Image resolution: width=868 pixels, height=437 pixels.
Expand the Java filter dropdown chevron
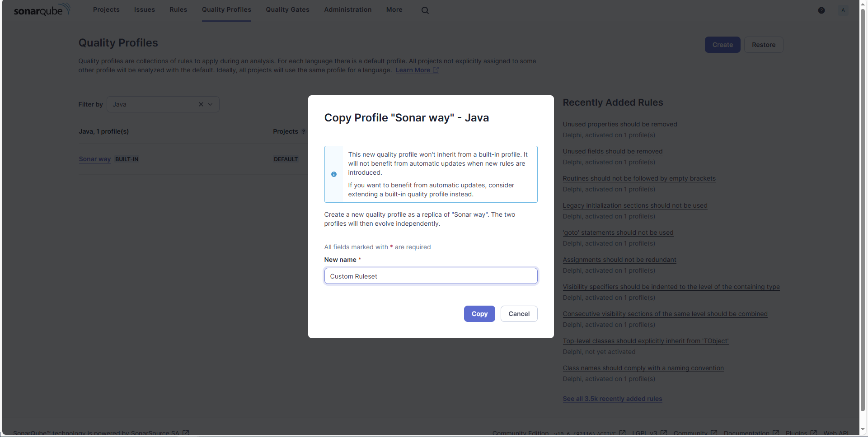[210, 104]
